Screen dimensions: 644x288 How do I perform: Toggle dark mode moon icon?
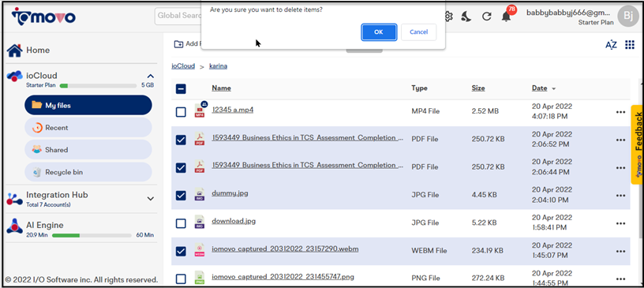(x=466, y=17)
